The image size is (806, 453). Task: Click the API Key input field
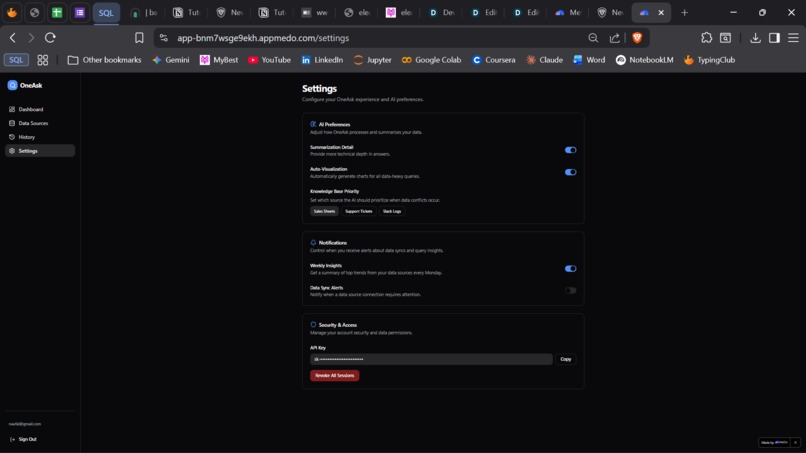click(x=431, y=359)
